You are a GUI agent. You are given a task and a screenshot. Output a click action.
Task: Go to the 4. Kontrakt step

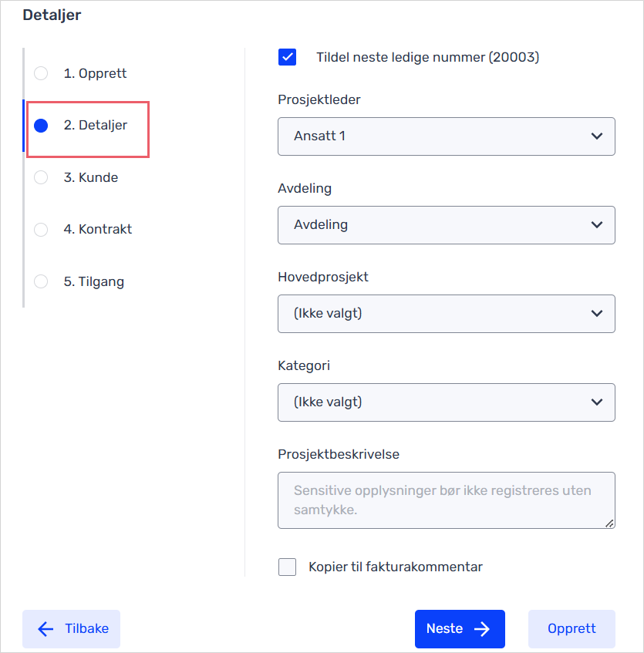point(97,229)
